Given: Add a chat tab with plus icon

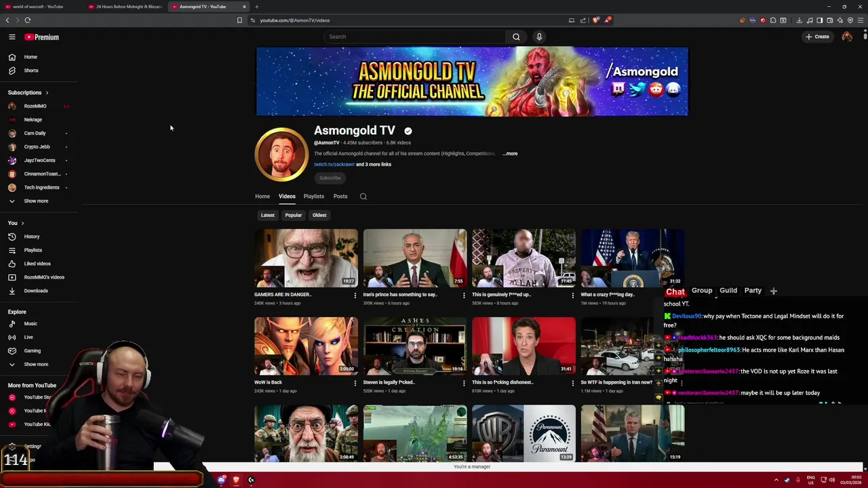Looking at the screenshot, I should [774, 291].
